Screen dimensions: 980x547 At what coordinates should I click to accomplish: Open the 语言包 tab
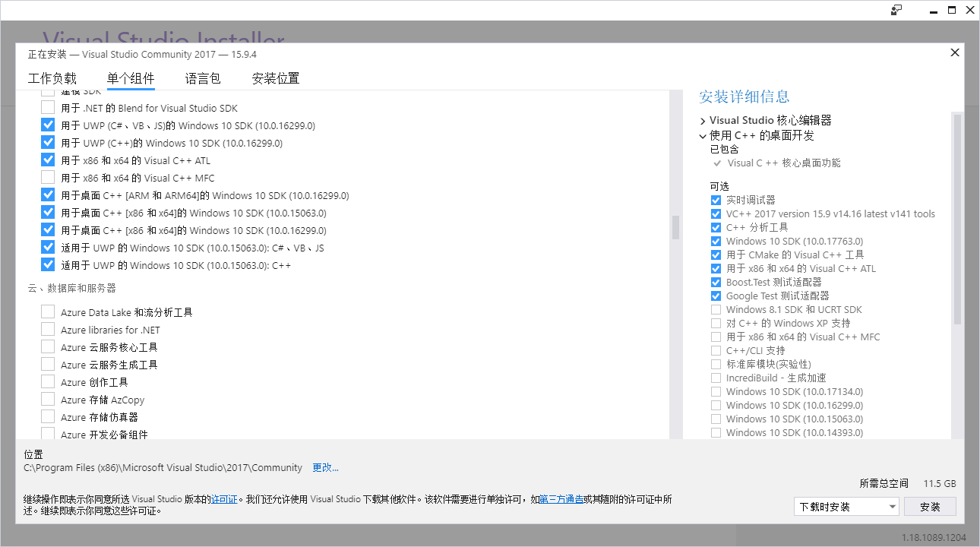203,78
